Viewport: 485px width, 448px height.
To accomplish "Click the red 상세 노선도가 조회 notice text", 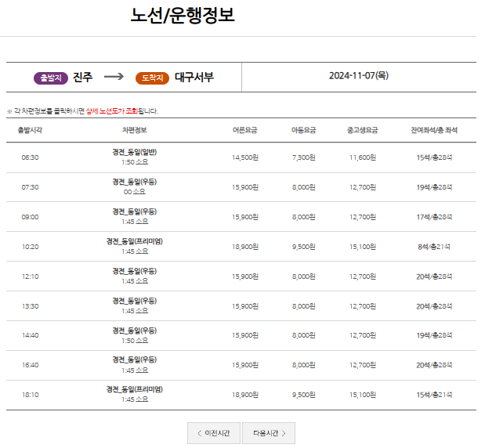I will [x=112, y=111].
